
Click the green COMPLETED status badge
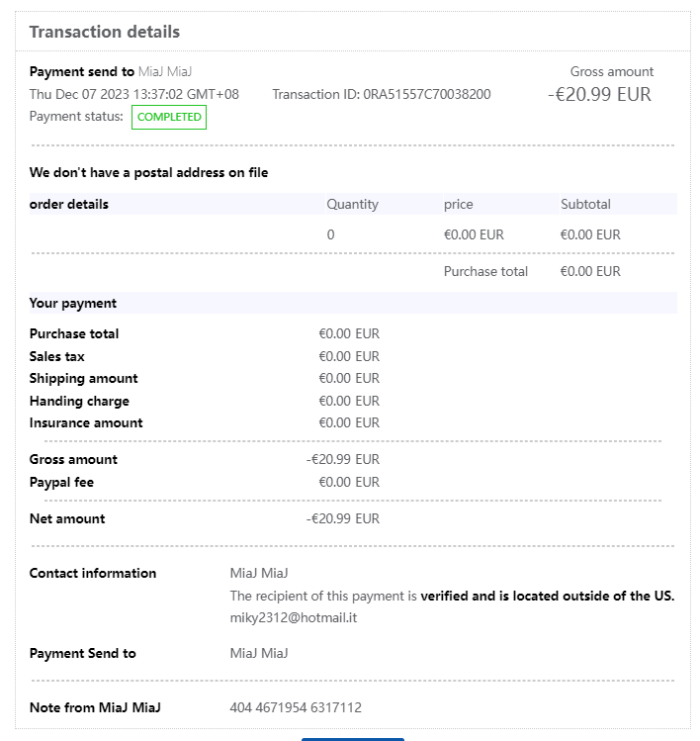(169, 117)
